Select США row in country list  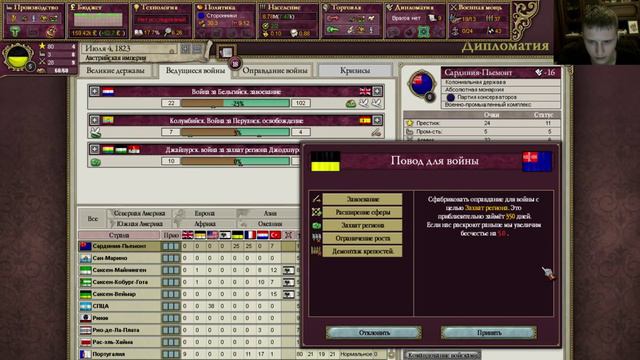tap(189, 306)
